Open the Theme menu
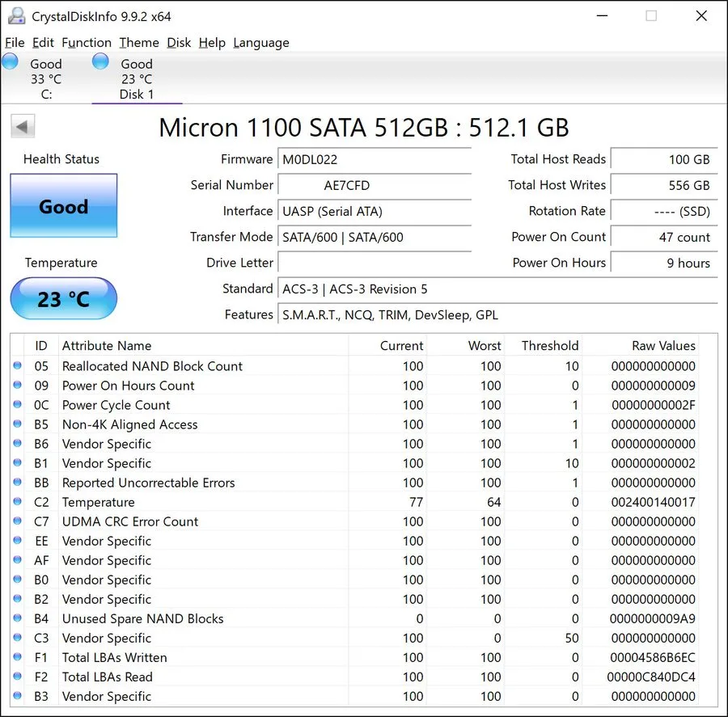 click(139, 43)
